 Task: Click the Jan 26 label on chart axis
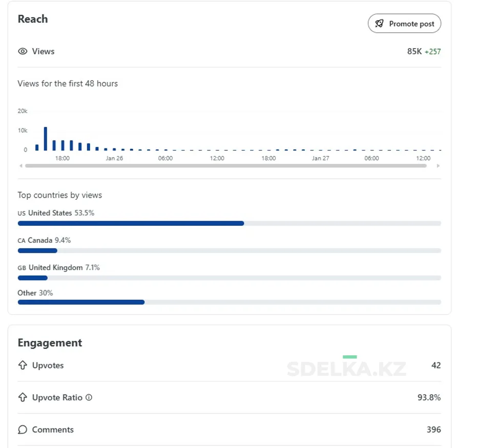pos(114,158)
